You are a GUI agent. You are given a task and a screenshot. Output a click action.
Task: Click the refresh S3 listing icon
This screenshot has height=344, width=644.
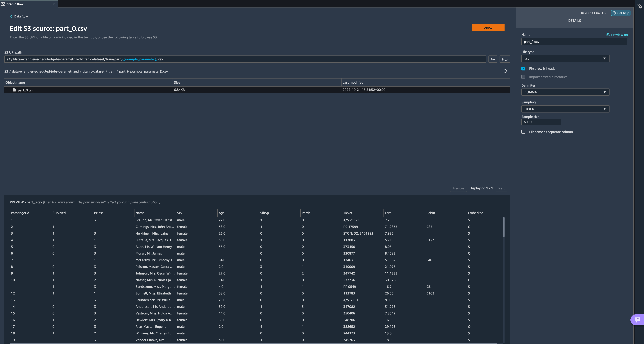[505, 71]
